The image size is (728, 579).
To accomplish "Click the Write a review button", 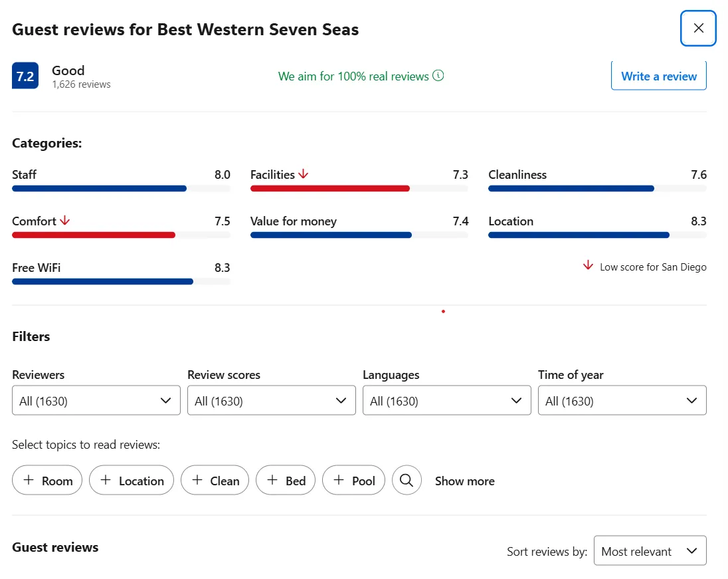I will coord(658,76).
